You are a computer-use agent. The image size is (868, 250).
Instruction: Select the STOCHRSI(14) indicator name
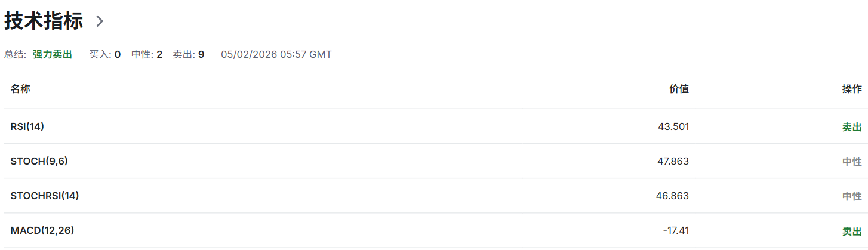pos(45,196)
